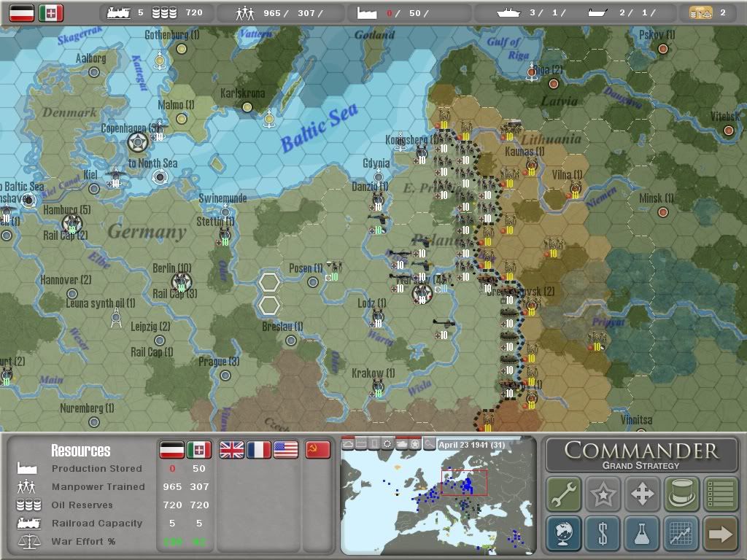Screen dimensions: 747x560
Task: Open the dollar sign purchase screen
Action: pyautogui.click(x=603, y=533)
